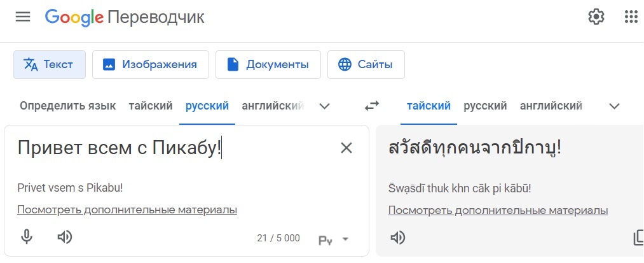Expand the target language list chevron

(x=614, y=106)
